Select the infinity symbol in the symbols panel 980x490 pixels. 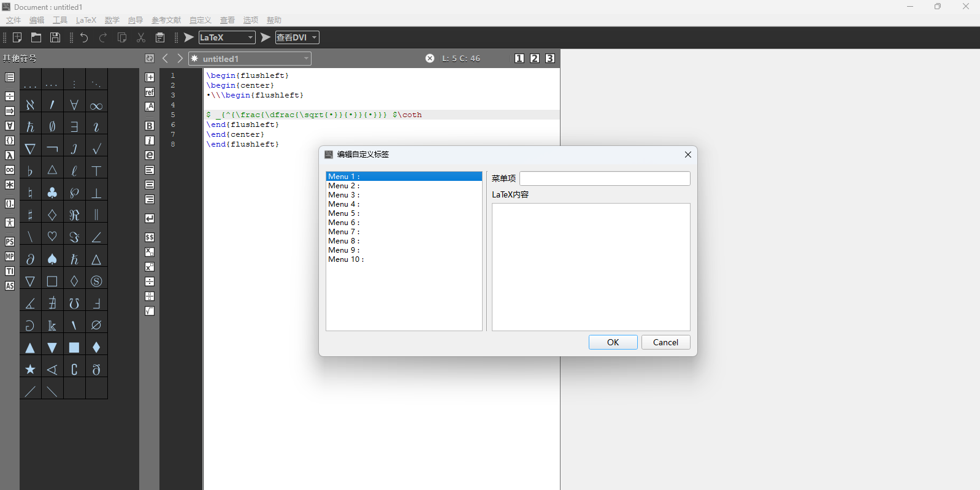96,105
